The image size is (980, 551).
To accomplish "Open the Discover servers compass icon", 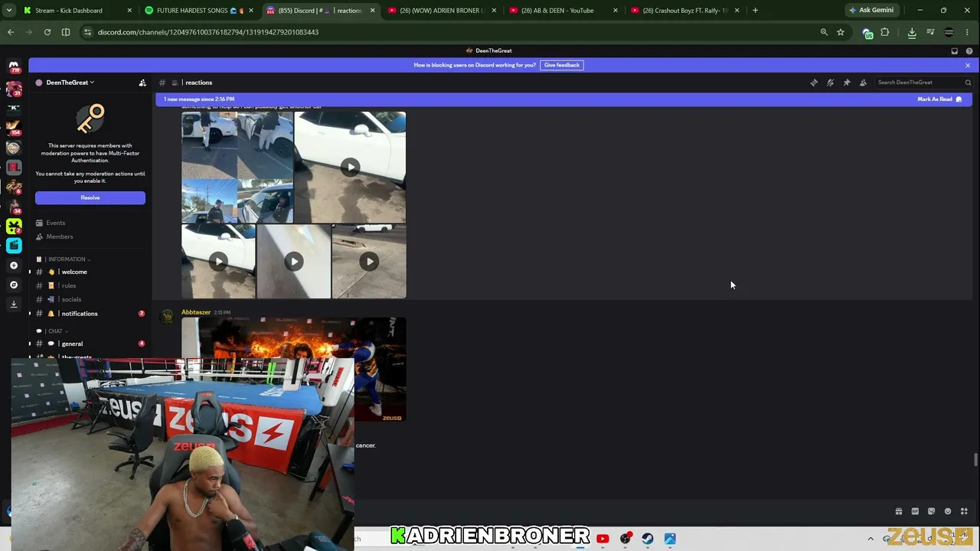I will point(14,285).
